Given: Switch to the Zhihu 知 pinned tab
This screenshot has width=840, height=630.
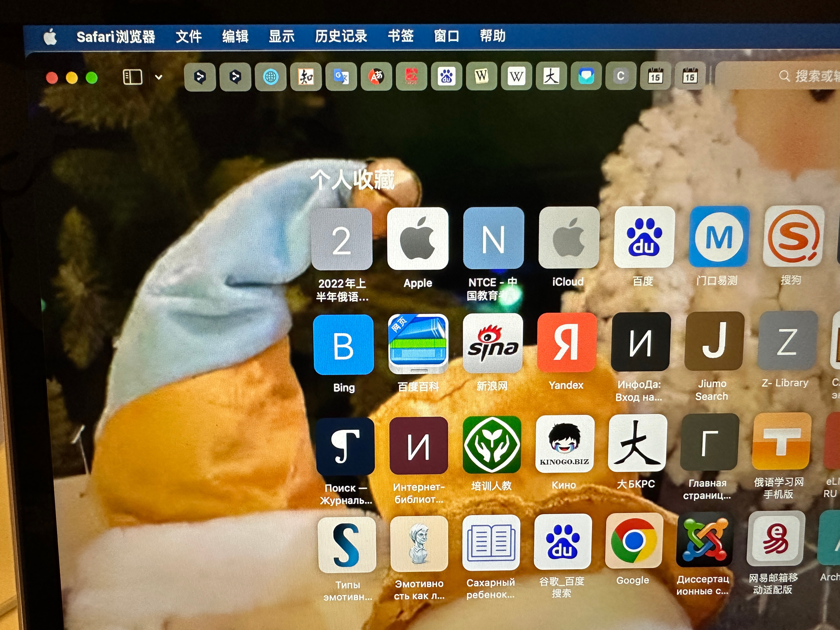Looking at the screenshot, I should (x=306, y=77).
